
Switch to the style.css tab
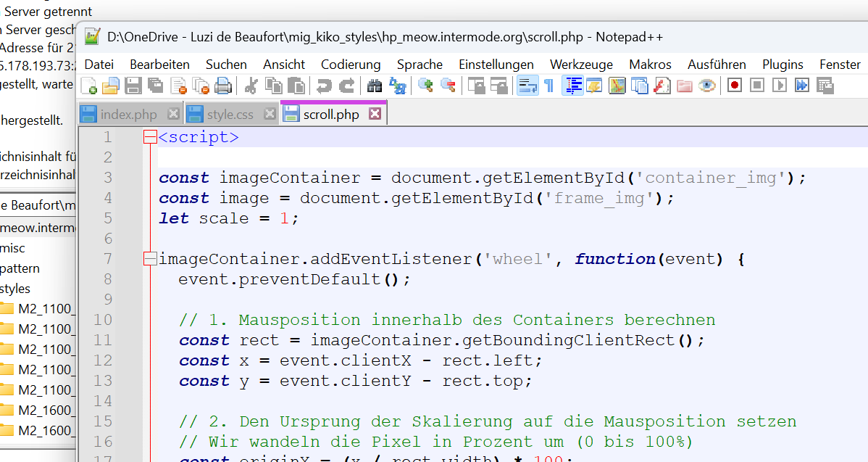230,115
